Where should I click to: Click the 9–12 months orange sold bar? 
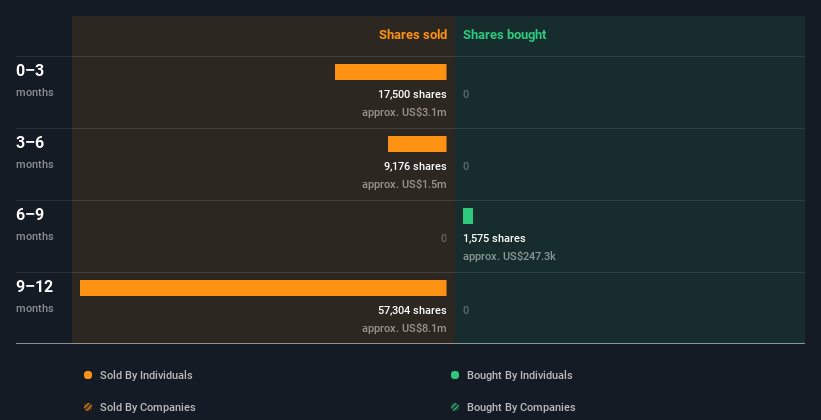click(263, 288)
